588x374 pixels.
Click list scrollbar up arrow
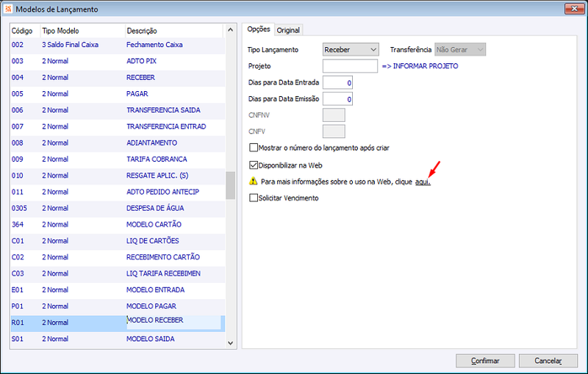[230, 29]
